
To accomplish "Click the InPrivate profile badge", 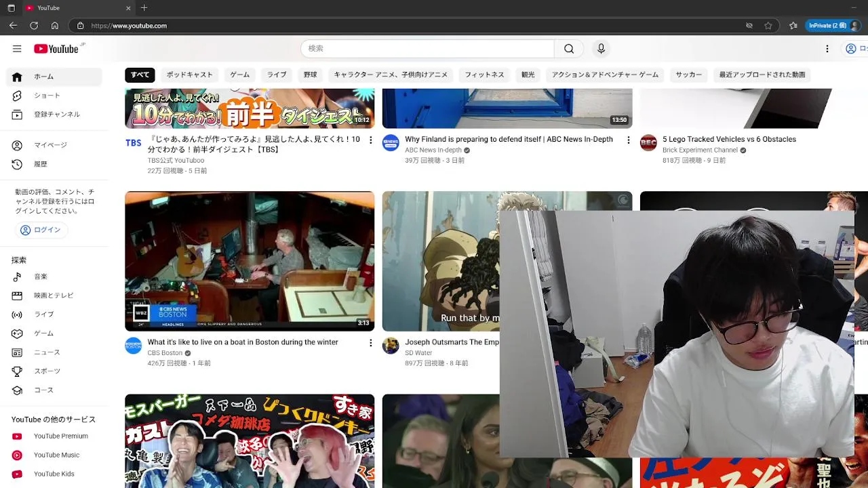I will pos(833,26).
